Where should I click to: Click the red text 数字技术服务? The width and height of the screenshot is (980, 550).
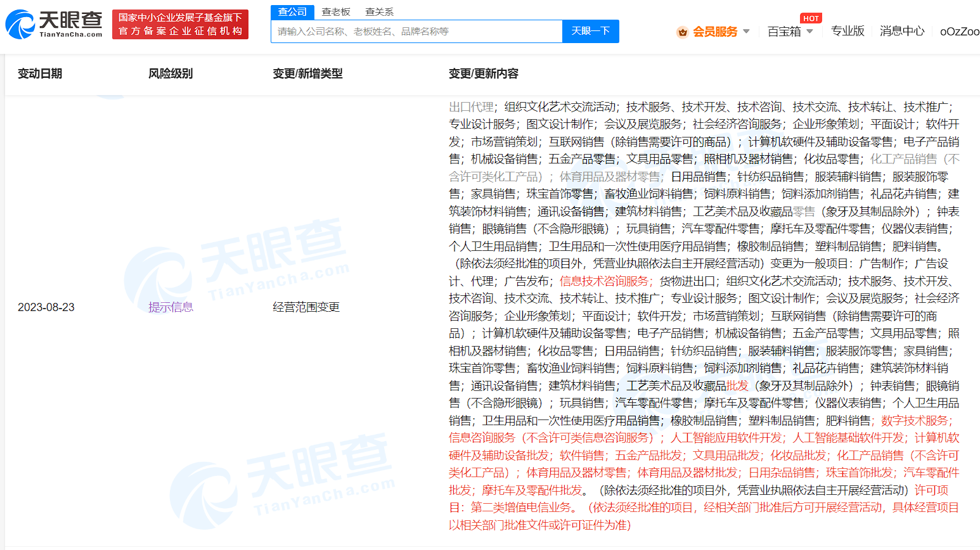tap(914, 421)
